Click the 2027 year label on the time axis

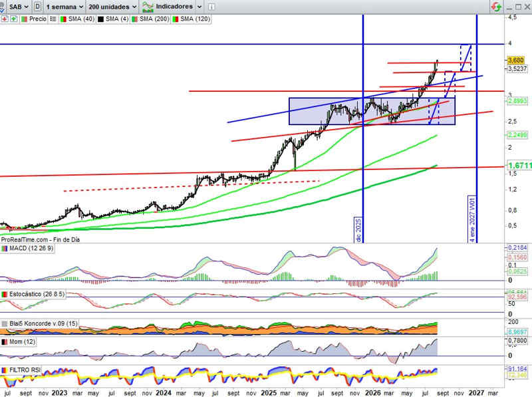(x=476, y=392)
